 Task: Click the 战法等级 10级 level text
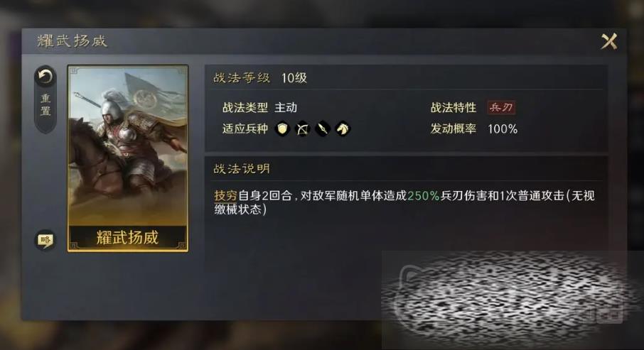[294, 78]
